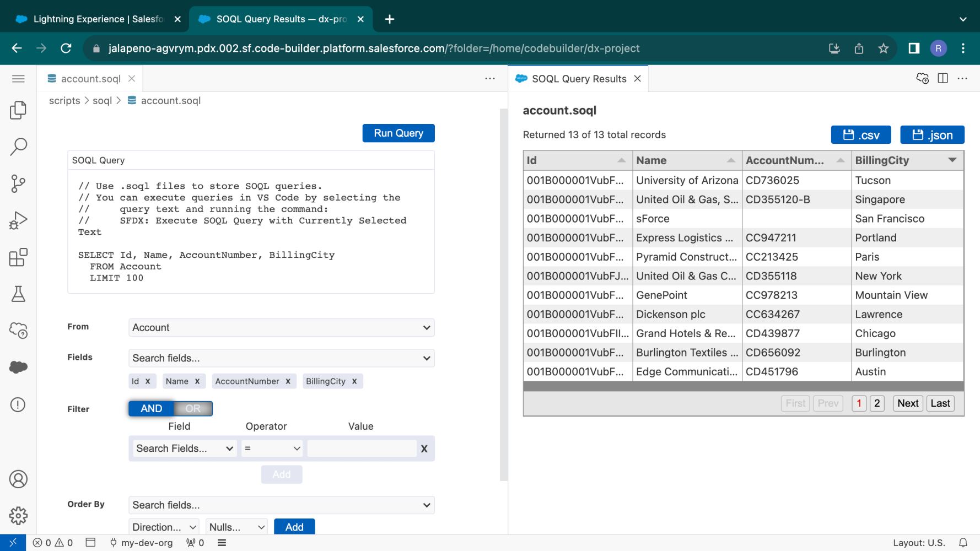
Task: Click the query editor vertical scrollbar
Action: tap(503, 295)
